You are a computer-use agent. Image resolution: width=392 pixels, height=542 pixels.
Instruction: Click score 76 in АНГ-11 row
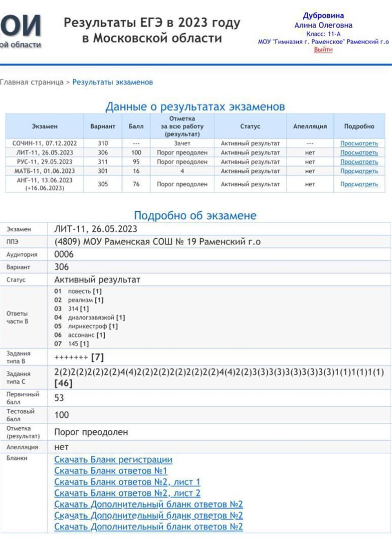pyautogui.click(x=136, y=184)
